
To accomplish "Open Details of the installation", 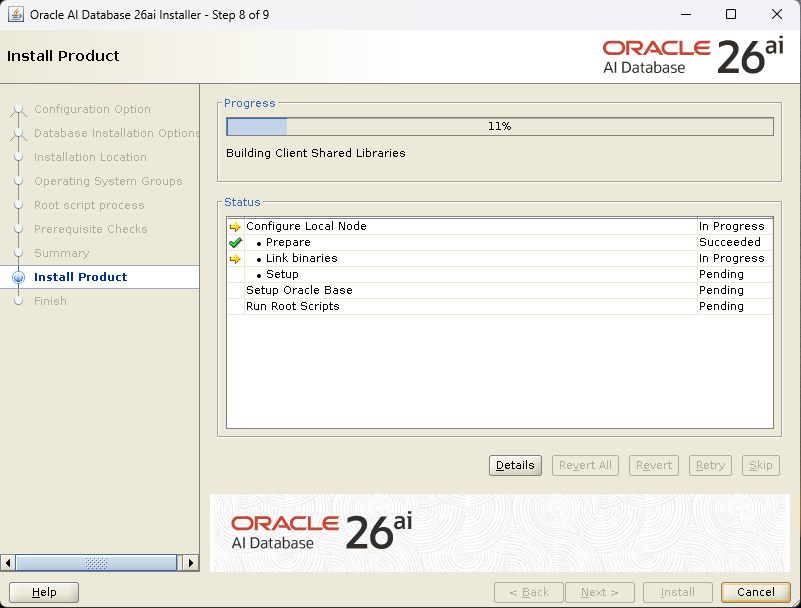I will click(515, 465).
